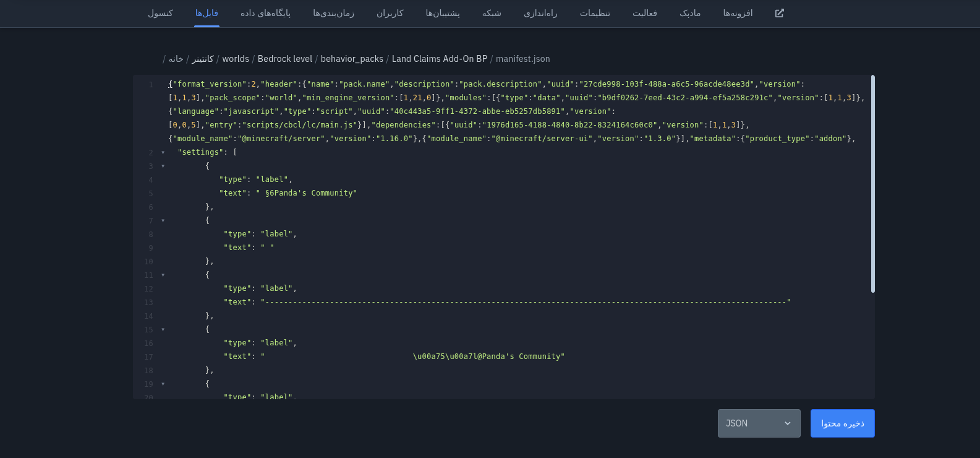Click the "text": " " entry on line 9
Viewport: 980px width, 458px height.
point(249,248)
